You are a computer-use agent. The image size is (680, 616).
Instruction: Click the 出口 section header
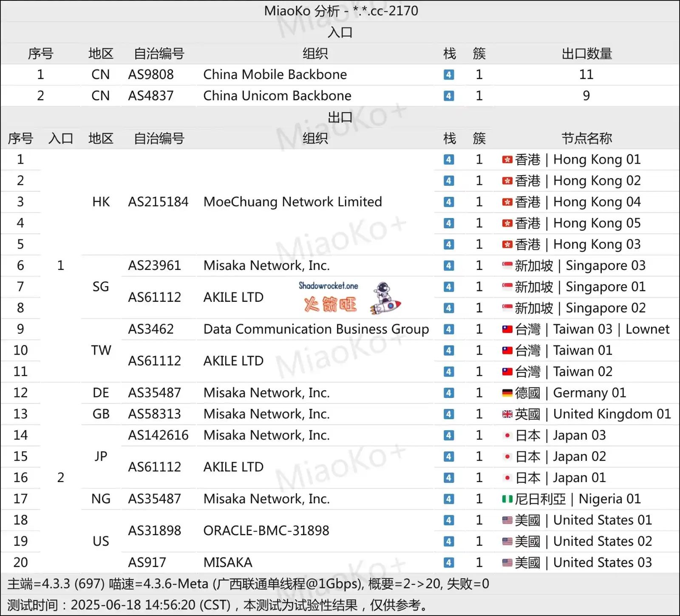[340, 117]
